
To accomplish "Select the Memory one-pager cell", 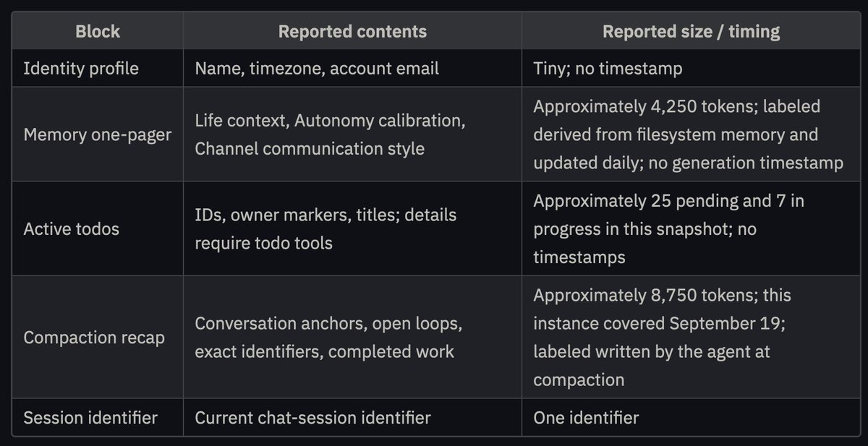I will pyautogui.click(x=97, y=134).
